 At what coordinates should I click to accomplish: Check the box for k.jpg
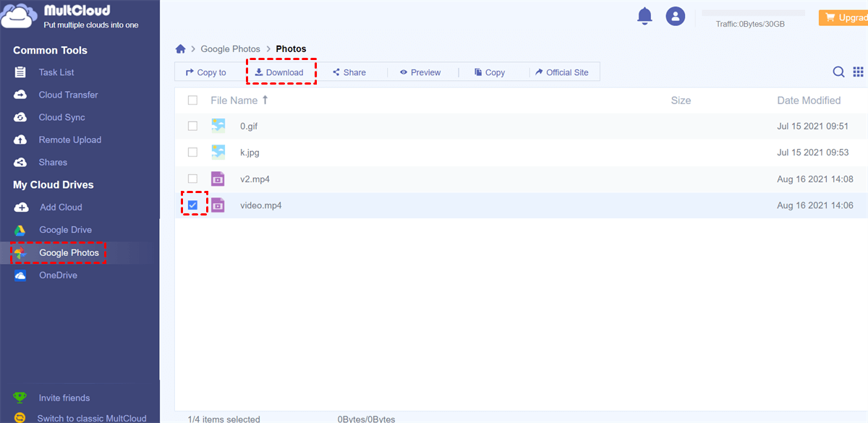pos(192,153)
